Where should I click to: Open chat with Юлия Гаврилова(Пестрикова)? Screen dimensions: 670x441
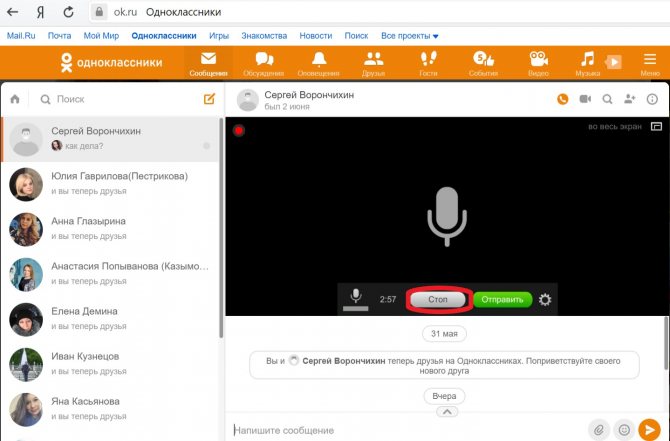click(110, 184)
